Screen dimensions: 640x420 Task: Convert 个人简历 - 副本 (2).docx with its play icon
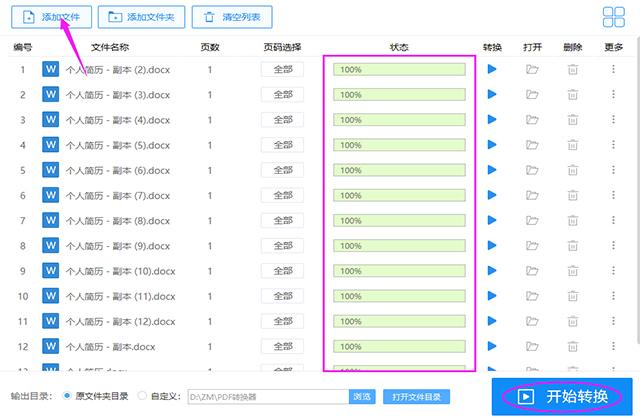coord(492,69)
